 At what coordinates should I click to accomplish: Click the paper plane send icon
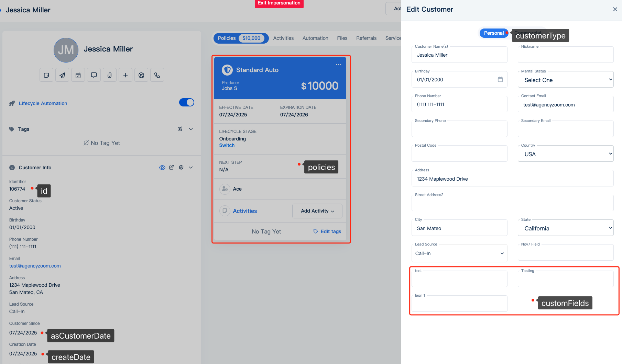tap(62, 75)
